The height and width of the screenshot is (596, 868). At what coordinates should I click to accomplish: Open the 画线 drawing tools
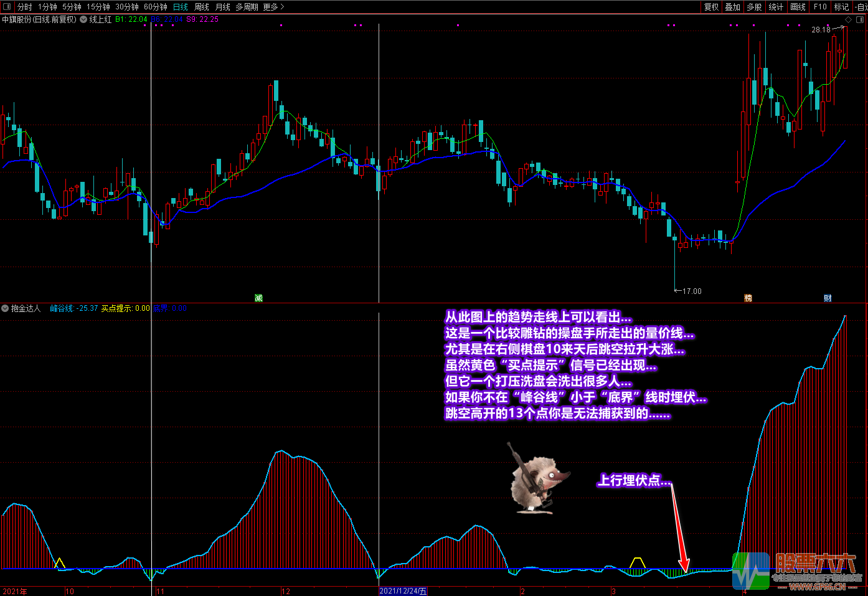(798, 7)
